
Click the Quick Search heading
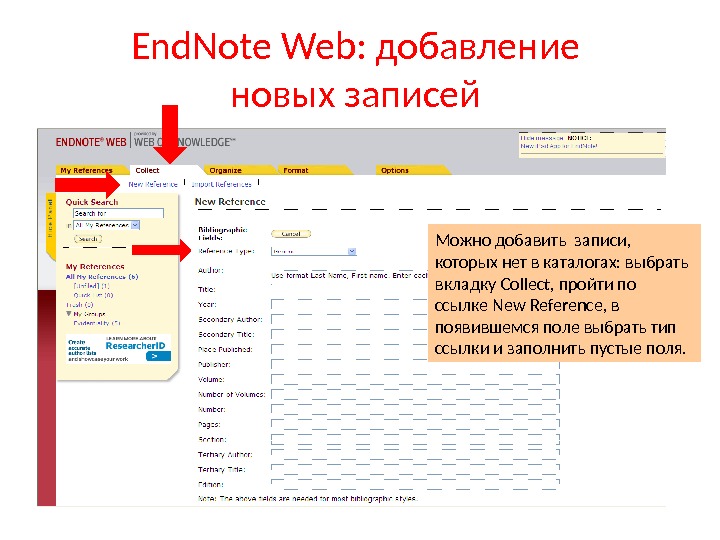[92, 202]
